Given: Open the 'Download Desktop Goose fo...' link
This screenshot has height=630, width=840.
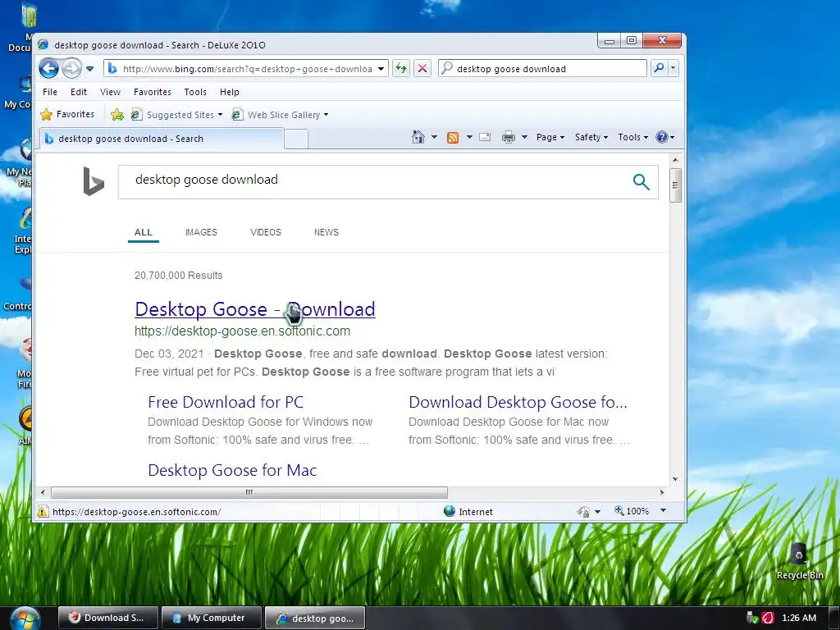Looking at the screenshot, I should click(x=518, y=402).
